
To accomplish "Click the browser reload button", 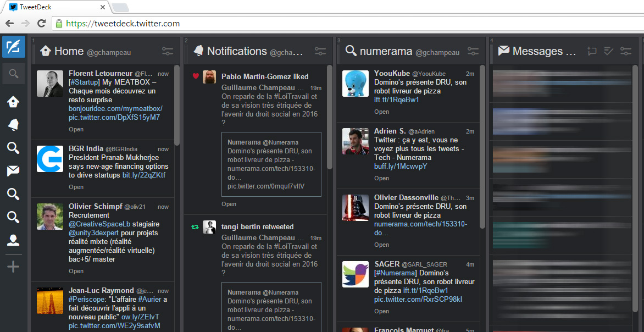I will [x=41, y=24].
